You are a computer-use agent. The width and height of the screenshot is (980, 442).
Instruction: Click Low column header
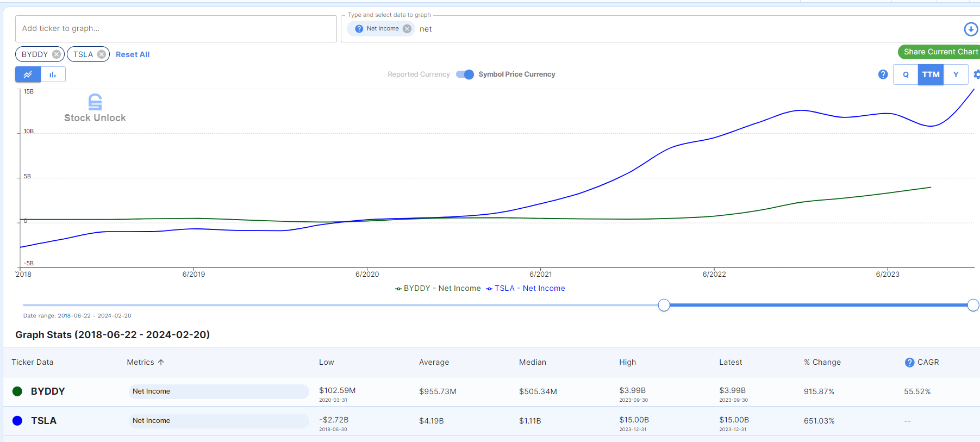(x=327, y=362)
